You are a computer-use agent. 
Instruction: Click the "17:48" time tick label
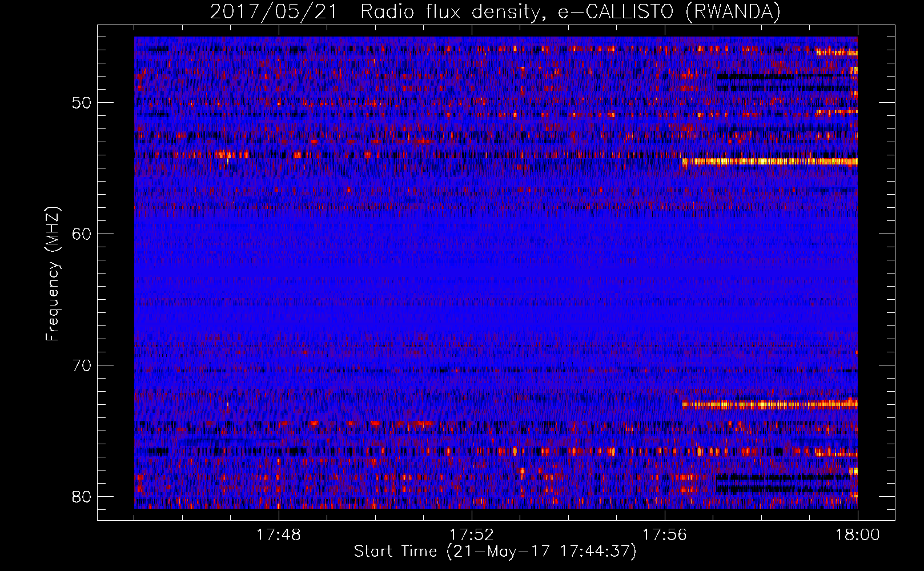[279, 535]
